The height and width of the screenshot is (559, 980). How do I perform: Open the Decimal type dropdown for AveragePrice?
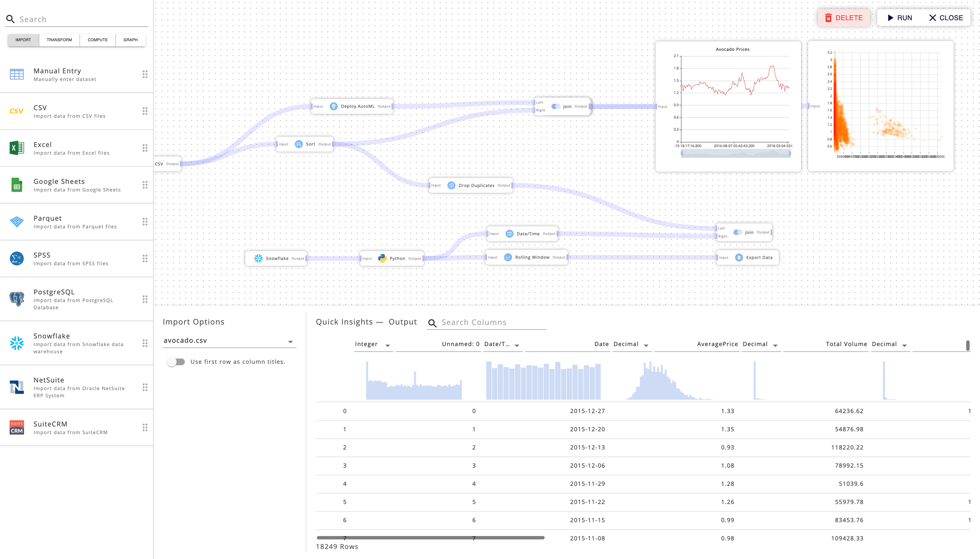tap(646, 345)
